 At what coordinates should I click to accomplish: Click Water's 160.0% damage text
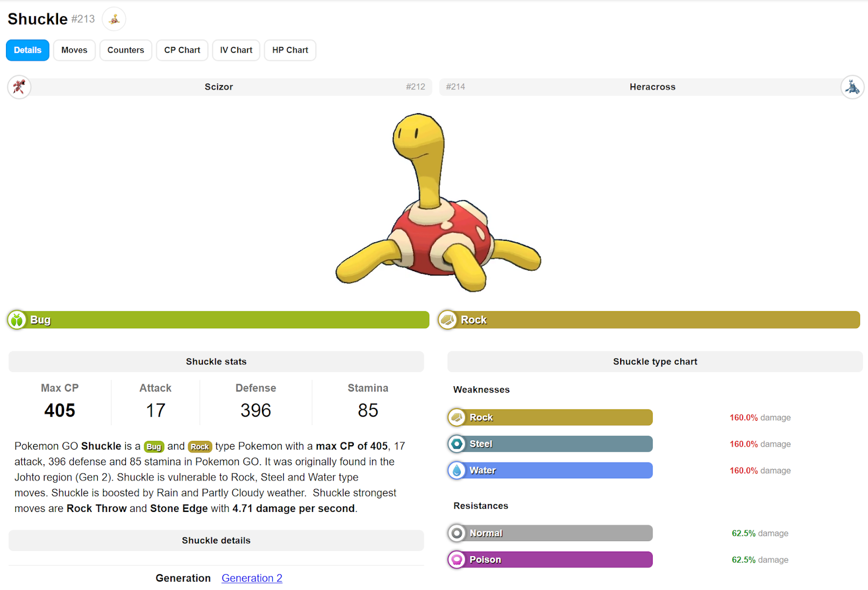click(760, 471)
